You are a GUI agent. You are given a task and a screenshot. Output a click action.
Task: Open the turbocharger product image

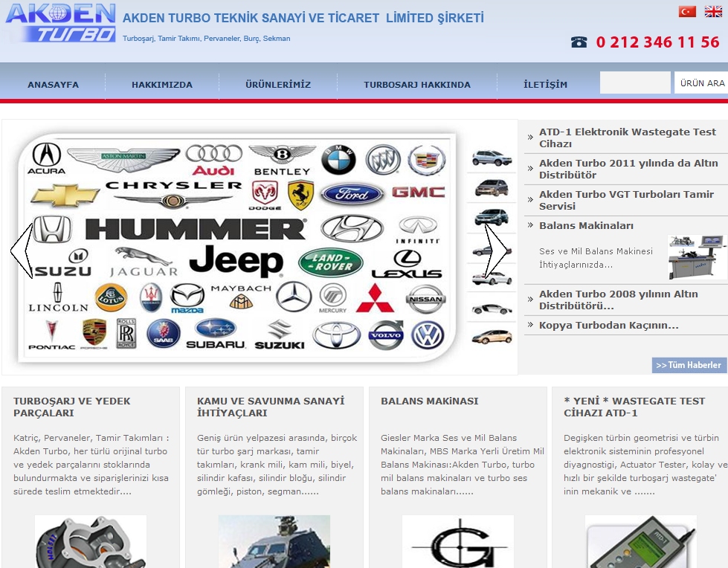click(x=91, y=541)
